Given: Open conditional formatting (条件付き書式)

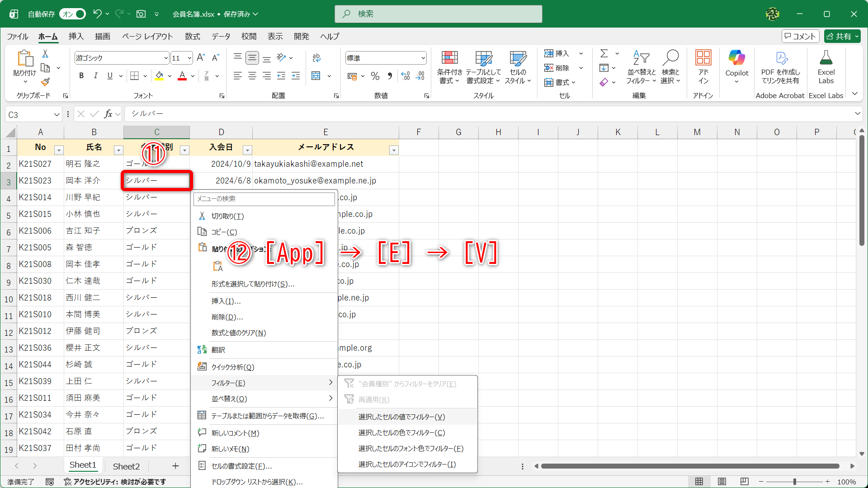Looking at the screenshot, I should 449,67.
